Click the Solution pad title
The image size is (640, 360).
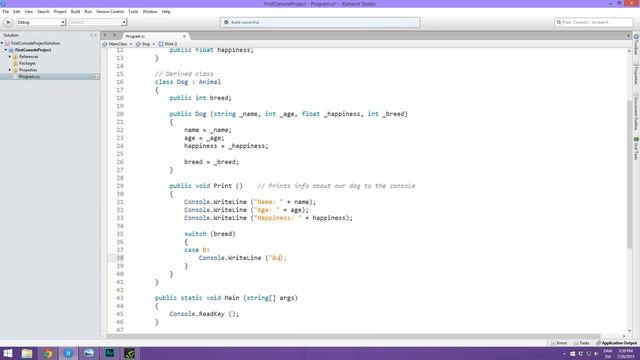click(11, 35)
